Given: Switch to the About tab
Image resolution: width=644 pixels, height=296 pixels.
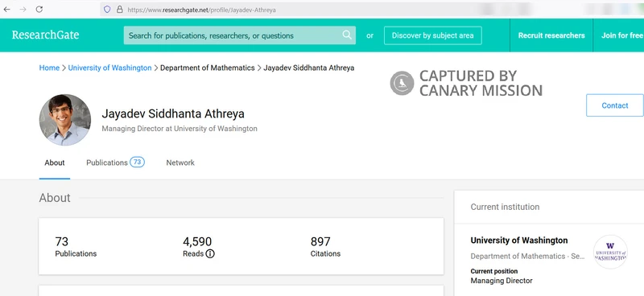Looking at the screenshot, I should click(x=55, y=162).
